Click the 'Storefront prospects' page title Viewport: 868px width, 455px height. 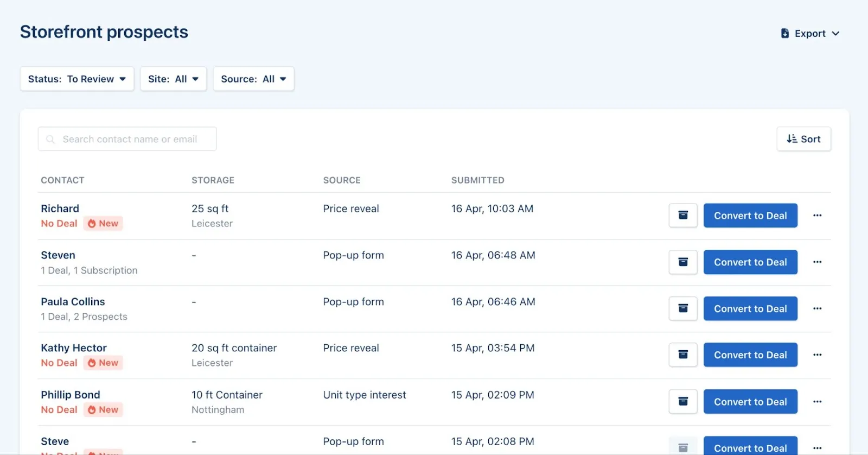point(104,32)
